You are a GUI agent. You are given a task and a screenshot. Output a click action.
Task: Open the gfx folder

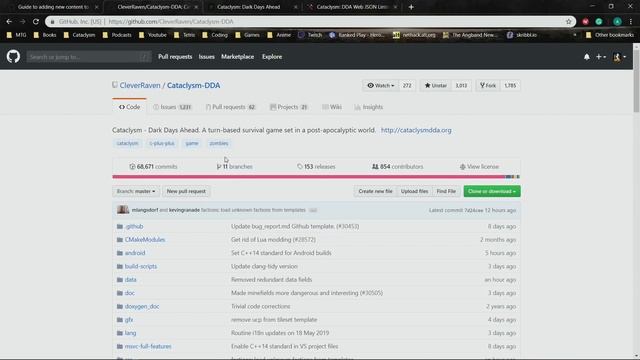click(x=129, y=320)
